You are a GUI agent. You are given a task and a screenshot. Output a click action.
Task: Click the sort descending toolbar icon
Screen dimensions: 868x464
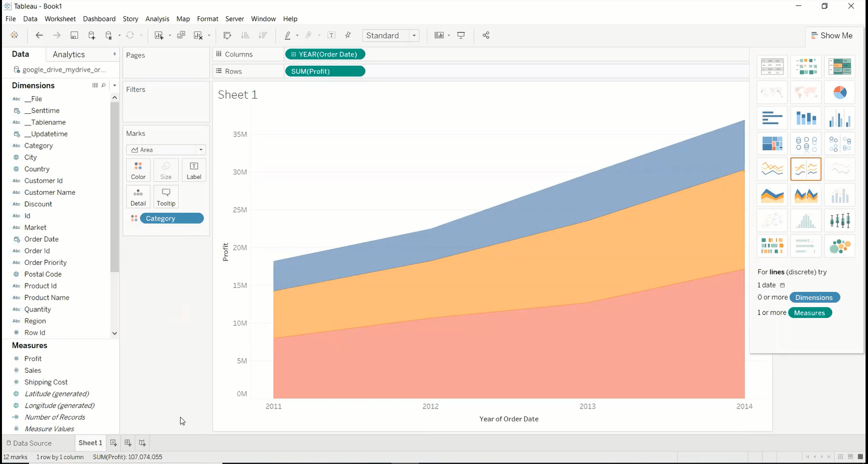(263, 35)
